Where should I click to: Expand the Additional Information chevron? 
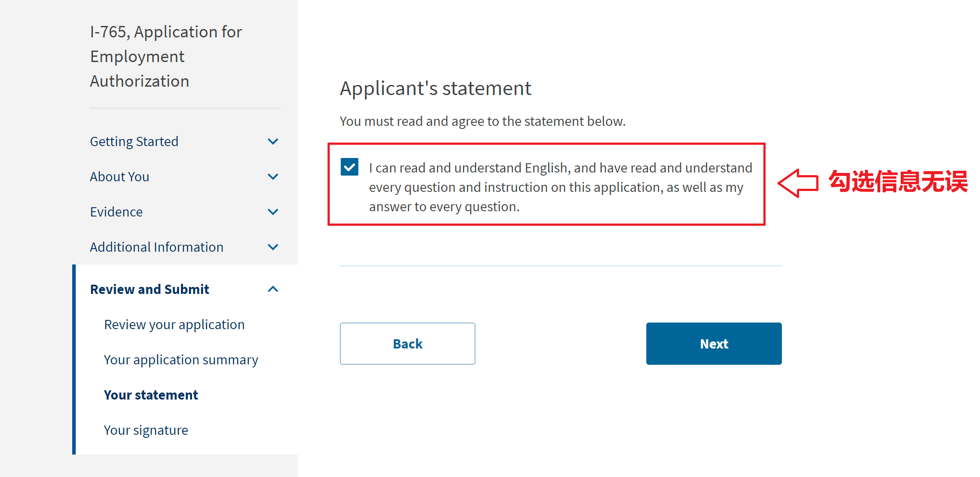click(273, 247)
